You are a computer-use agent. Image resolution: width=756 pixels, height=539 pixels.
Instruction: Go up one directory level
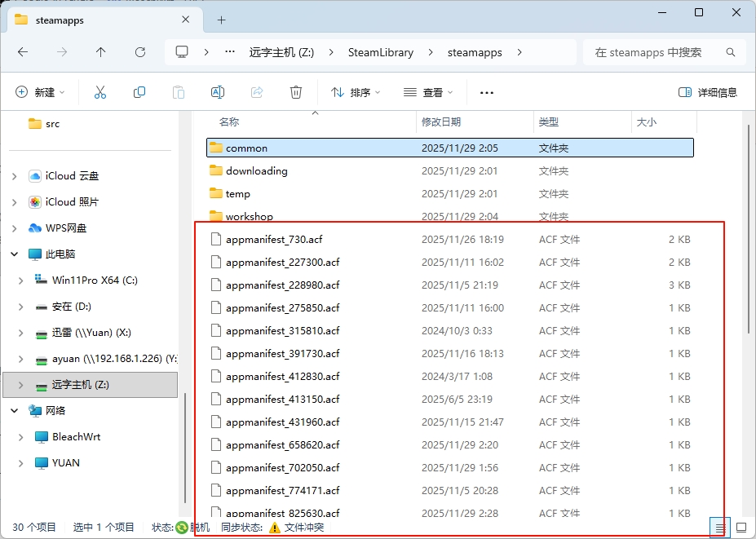(101, 52)
